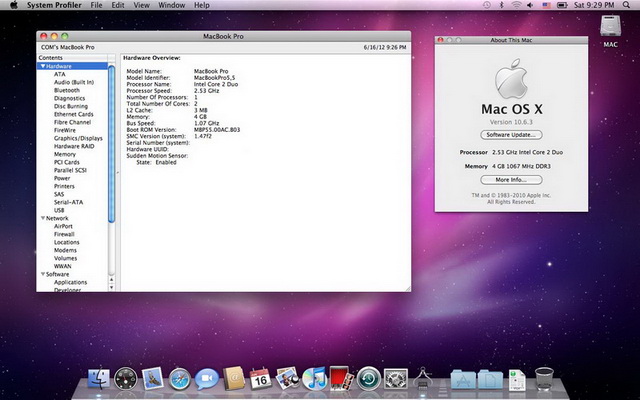Collapse the Network category in sidebar
640x400 pixels.
click(x=42, y=218)
